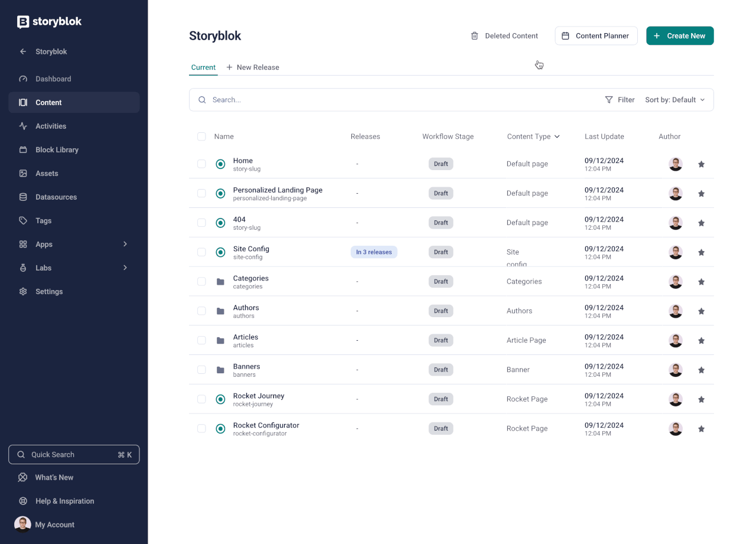The width and height of the screenshot is (756, 544).
Task: Click the Deleted Content trash icon
Action: point(474,35)
